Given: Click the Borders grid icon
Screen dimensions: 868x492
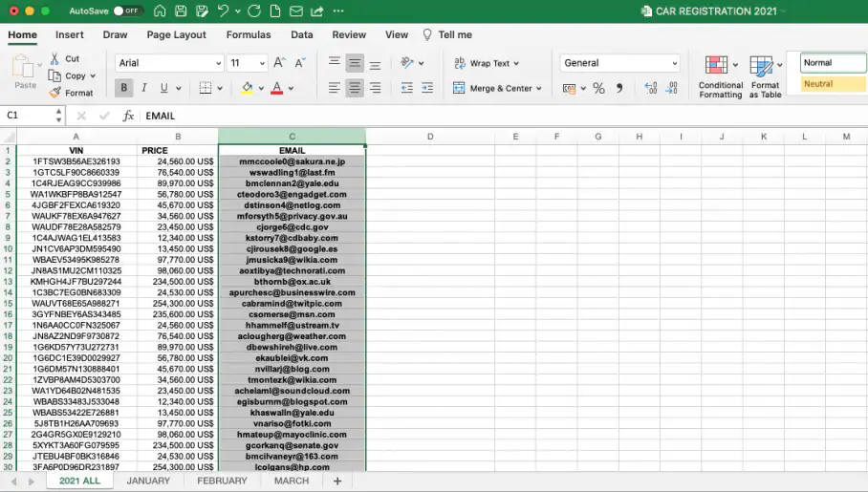Looking at the screenshot, I should [206, 88].
